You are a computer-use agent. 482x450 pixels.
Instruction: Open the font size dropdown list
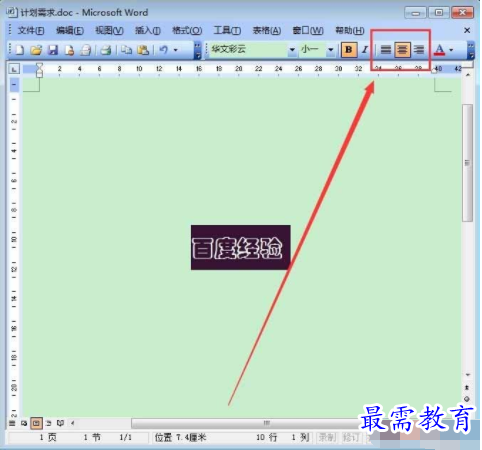tap(330, 50)
